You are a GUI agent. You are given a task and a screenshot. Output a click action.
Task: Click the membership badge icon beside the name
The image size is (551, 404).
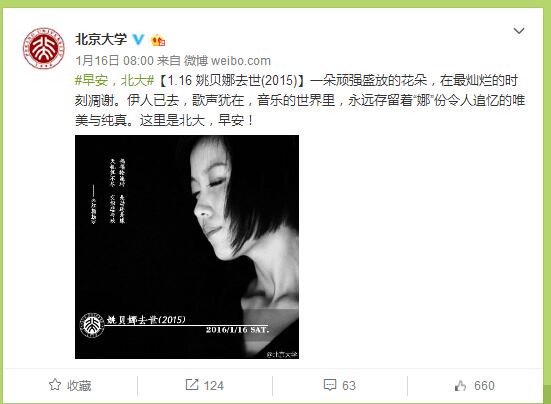click(158, 40)
